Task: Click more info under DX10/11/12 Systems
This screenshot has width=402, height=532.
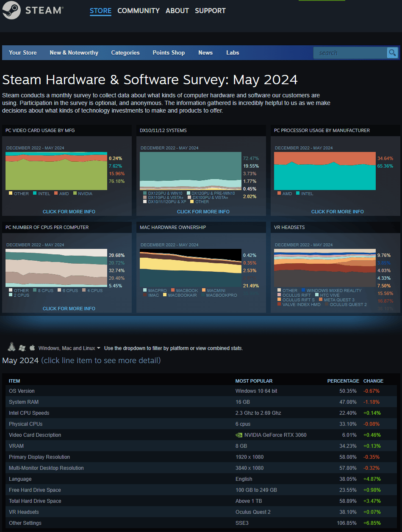Action: [203, 212]
